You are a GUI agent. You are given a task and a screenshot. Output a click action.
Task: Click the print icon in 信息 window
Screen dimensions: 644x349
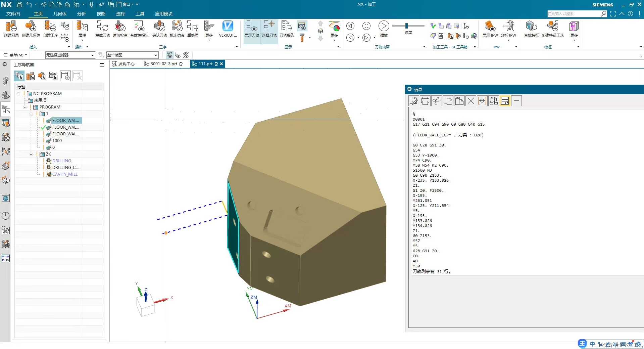tap(425, 101)
